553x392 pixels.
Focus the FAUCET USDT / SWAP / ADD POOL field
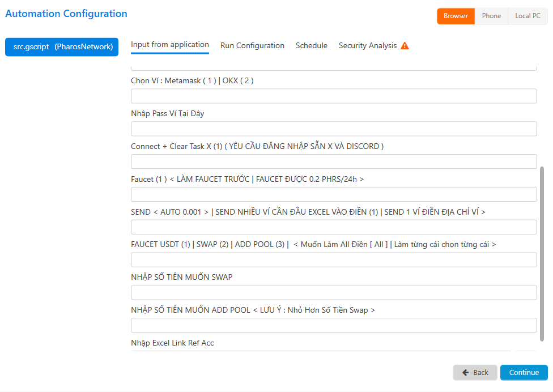[334, 260]
